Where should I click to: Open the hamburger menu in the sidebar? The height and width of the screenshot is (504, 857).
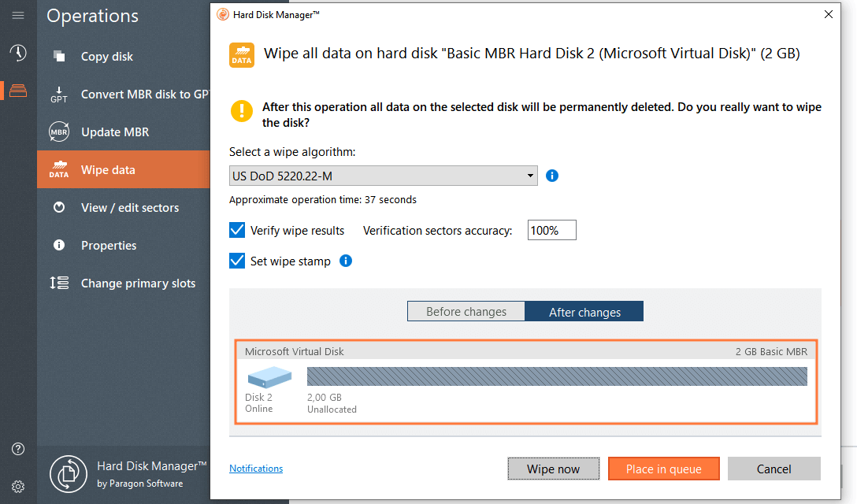18,15
